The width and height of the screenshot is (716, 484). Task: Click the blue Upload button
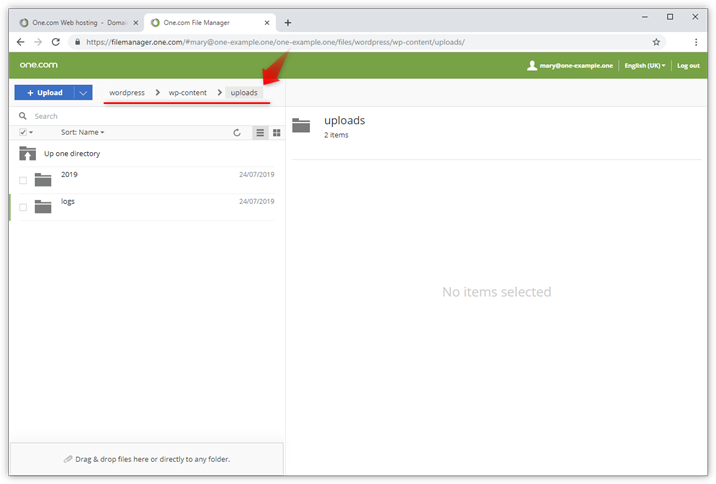[45, 93]
